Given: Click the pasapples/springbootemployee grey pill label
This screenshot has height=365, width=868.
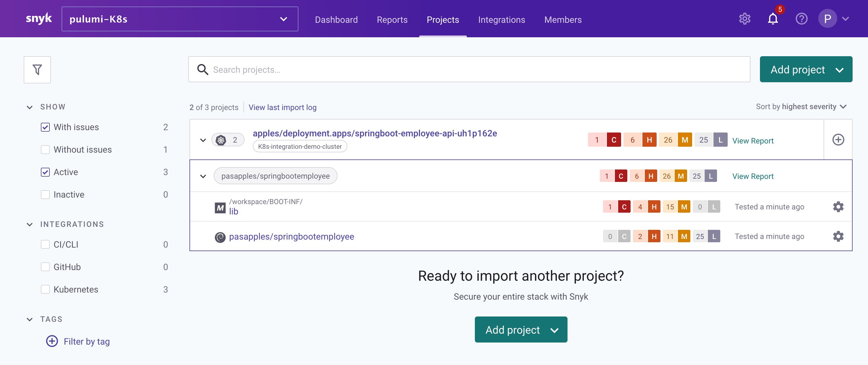Looking at the screenshot, I should (275, 176).
